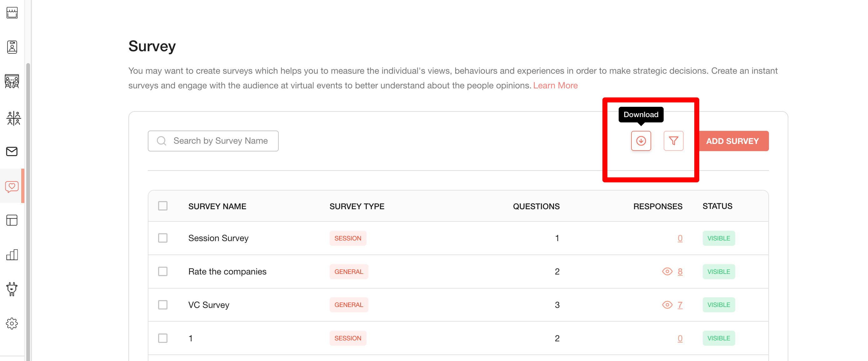View responses eye icon for VC Survey
Viewport: 868px width, 361px height.
pyautogui.click(x=667, y=305)
